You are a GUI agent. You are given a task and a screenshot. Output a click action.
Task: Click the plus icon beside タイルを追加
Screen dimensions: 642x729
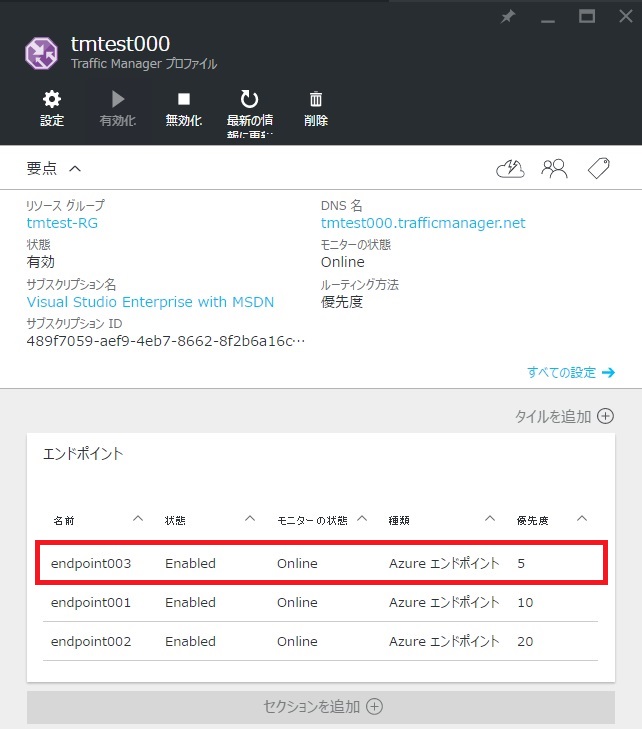(x=605, y=416)
